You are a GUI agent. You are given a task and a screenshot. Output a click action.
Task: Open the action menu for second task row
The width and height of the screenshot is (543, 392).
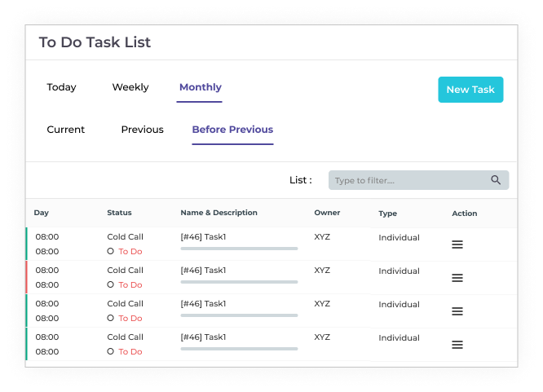[457, 278]
